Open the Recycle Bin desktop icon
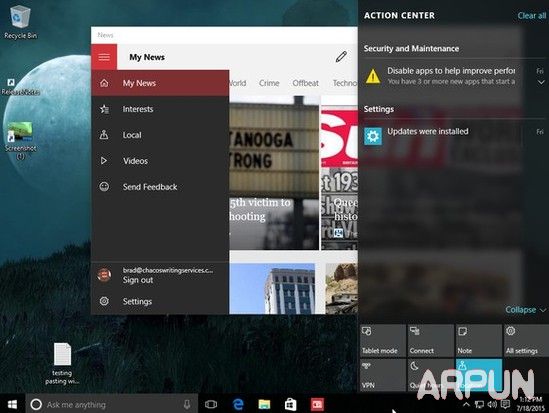The height and width of the screenshot is (413, 549). 20,22
